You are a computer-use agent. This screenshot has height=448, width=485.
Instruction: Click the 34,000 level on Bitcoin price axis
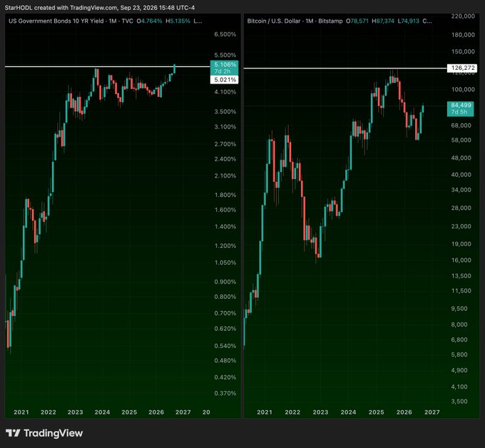[x=461, y=190]
